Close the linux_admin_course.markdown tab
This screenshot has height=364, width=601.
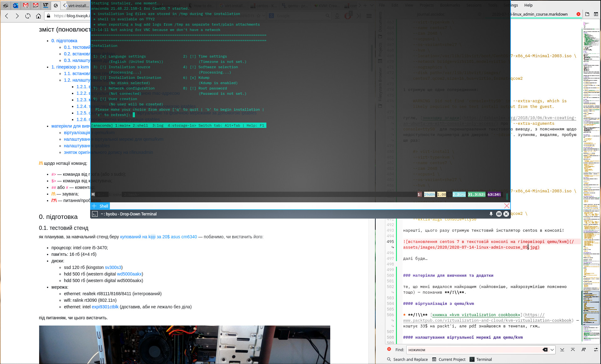click(x=578, y=14)
